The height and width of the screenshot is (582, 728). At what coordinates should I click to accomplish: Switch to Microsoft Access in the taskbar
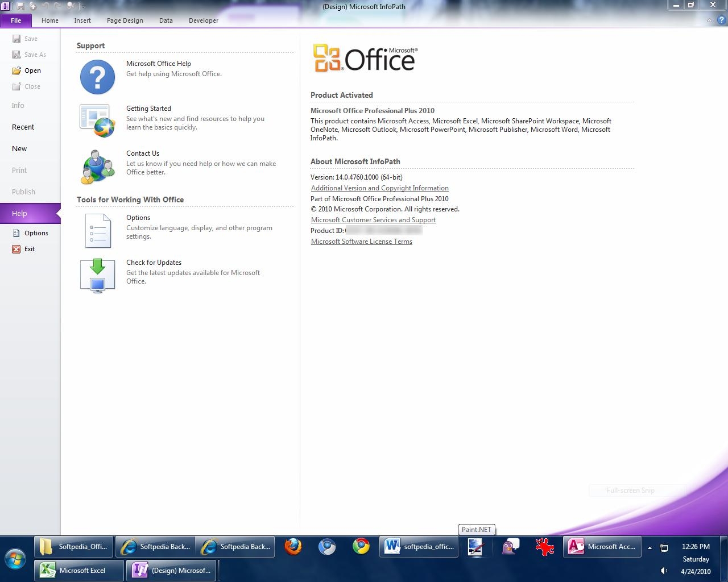pyautogui.click(x=602, y=547)
